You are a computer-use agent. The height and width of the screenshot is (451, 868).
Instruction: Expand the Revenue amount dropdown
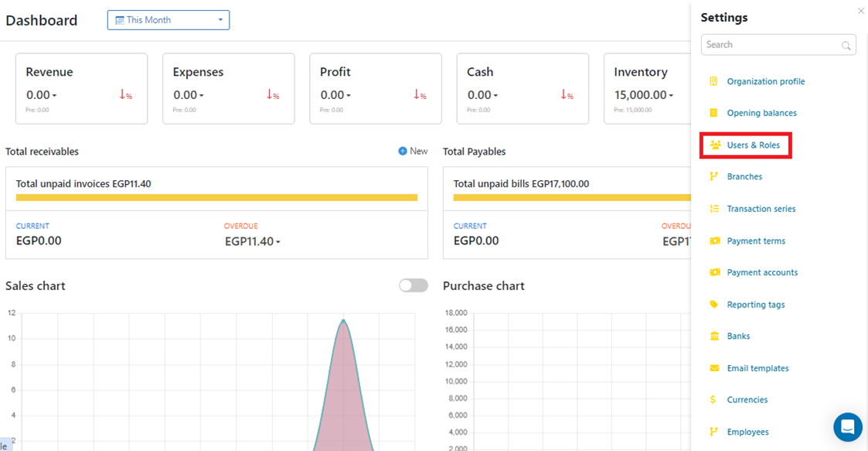tap(41, 95)
